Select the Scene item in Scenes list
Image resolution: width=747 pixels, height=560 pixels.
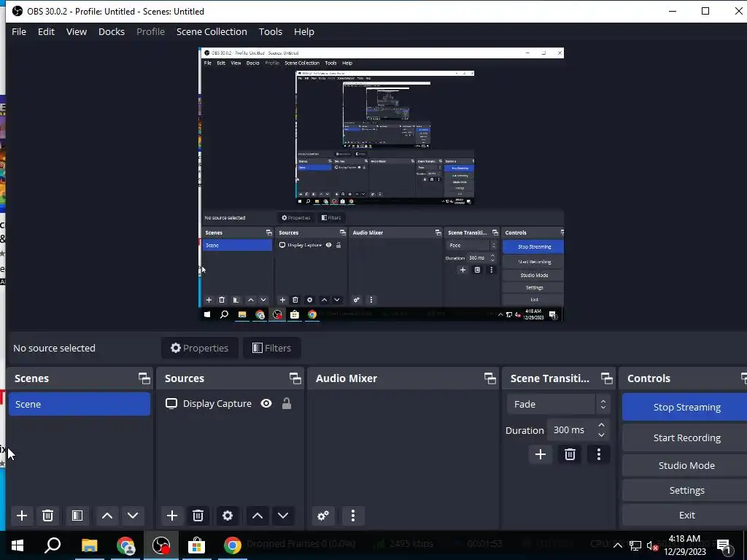[80, 404]
